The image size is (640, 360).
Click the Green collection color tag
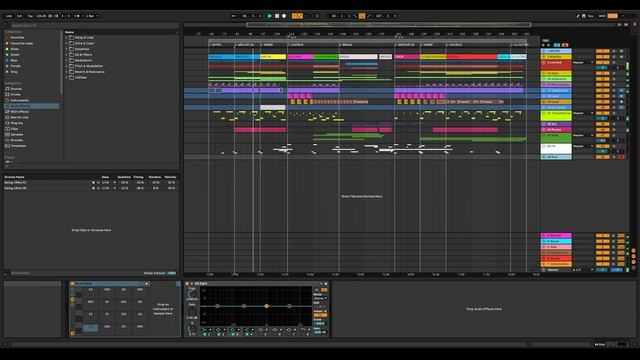(x=7, y=54)
